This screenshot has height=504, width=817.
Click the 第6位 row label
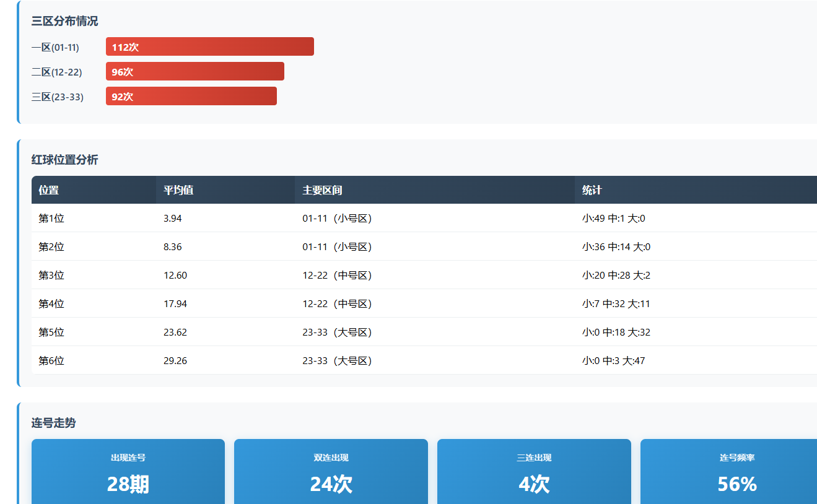[51, 360]
